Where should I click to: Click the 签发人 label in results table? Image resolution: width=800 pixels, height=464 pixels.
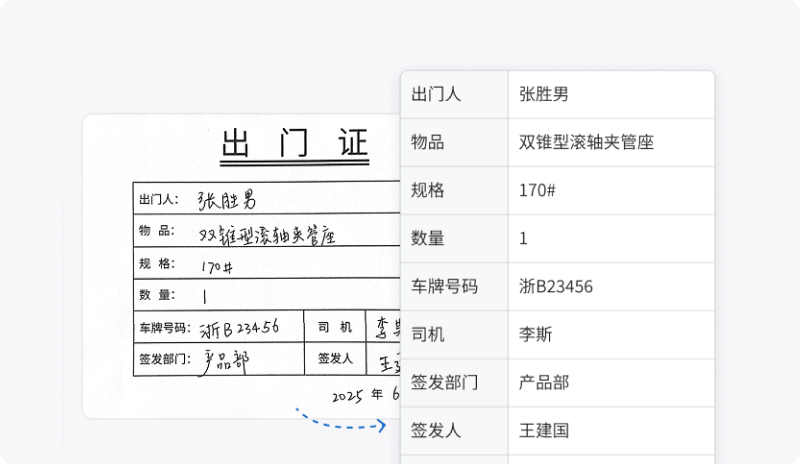point(436,431)
